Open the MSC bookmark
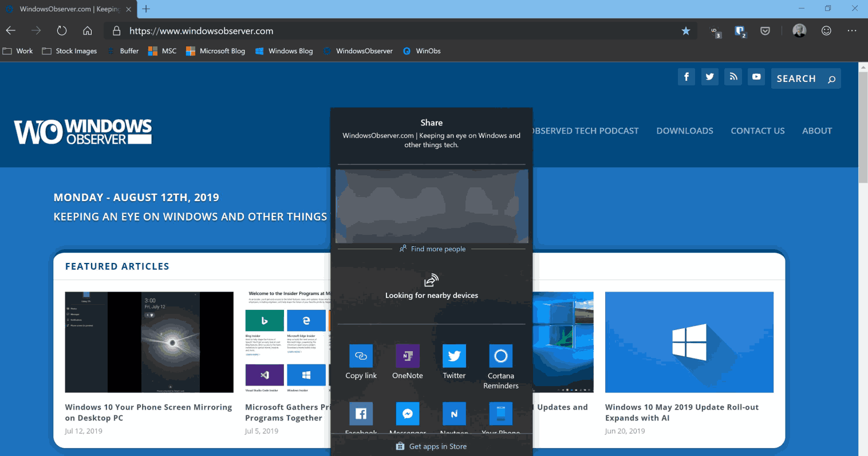 coord(163,51)
